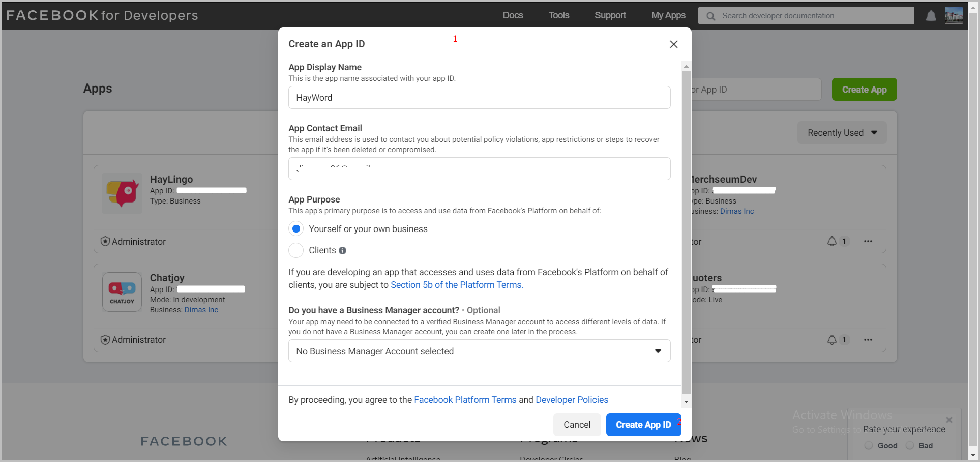This screenshot has width=980, height=462.
Task: Open MerchseumDev more options ellipsis
Action: point(868,241)
